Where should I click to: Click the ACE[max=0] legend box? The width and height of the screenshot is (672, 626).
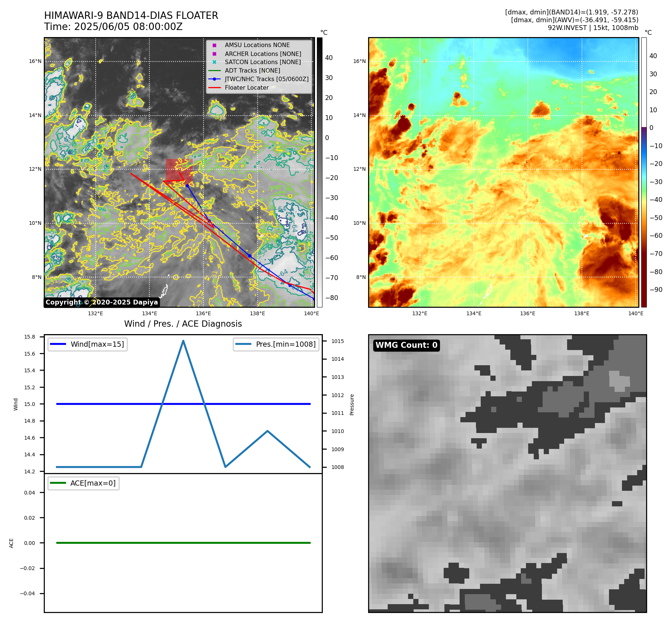83,483
